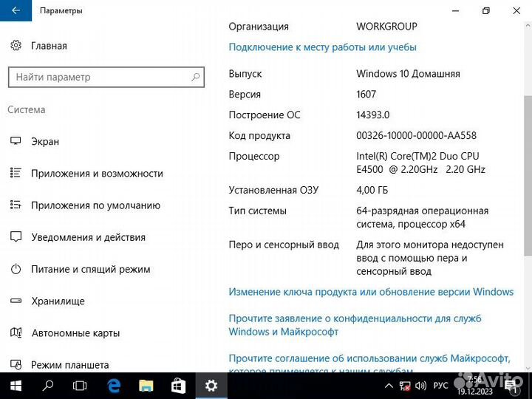Select product code 00326-10000-00000-AA558
This screenshot has width=532, height=399.
pyautogui.click(x=416, y=135)
